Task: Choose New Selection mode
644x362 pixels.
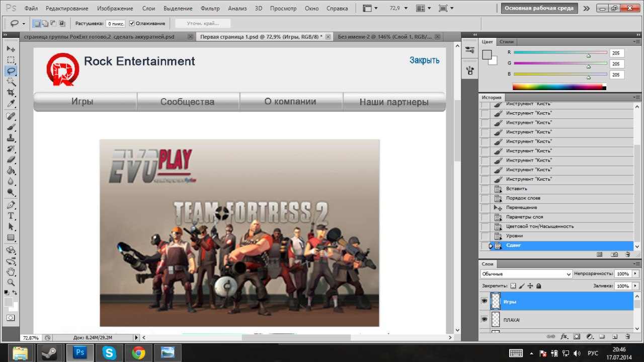Action: point(37,24)
